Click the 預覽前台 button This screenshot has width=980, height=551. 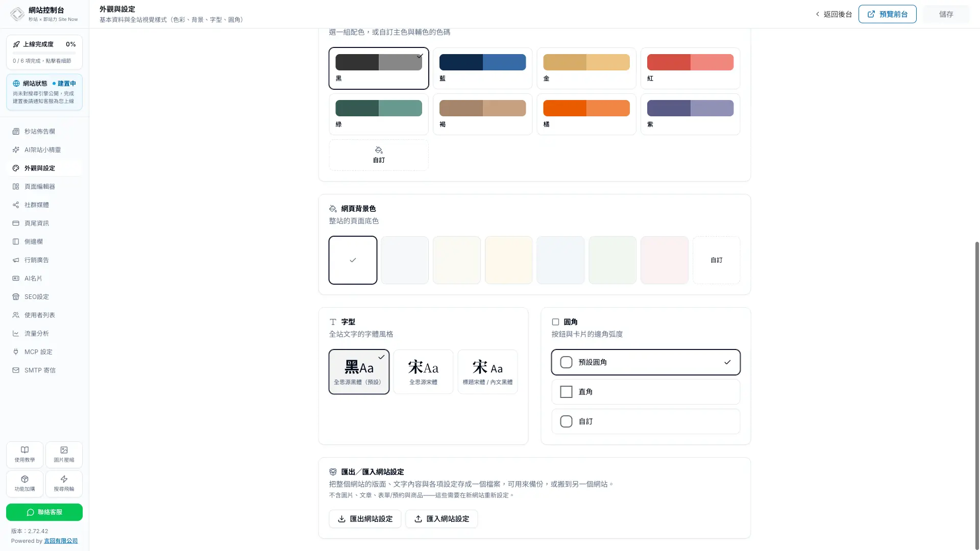887,14
